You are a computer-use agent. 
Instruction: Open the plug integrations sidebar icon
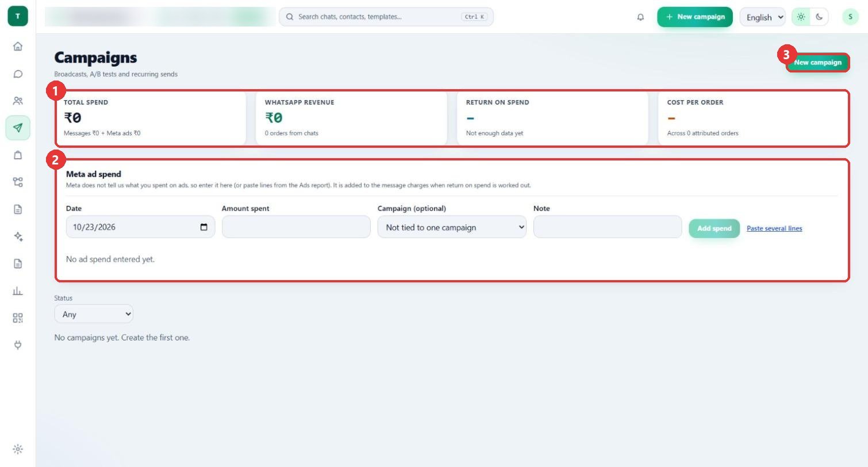pyautogui.click(x=18, y=345)
